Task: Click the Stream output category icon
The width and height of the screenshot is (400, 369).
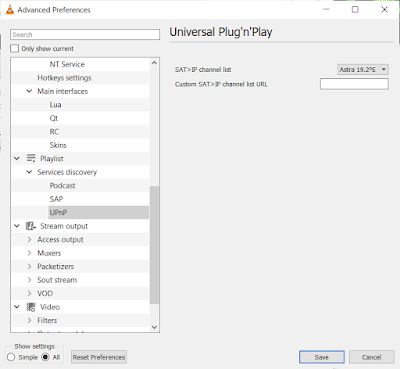Action: pyautogui.click(x=31, y=226)
